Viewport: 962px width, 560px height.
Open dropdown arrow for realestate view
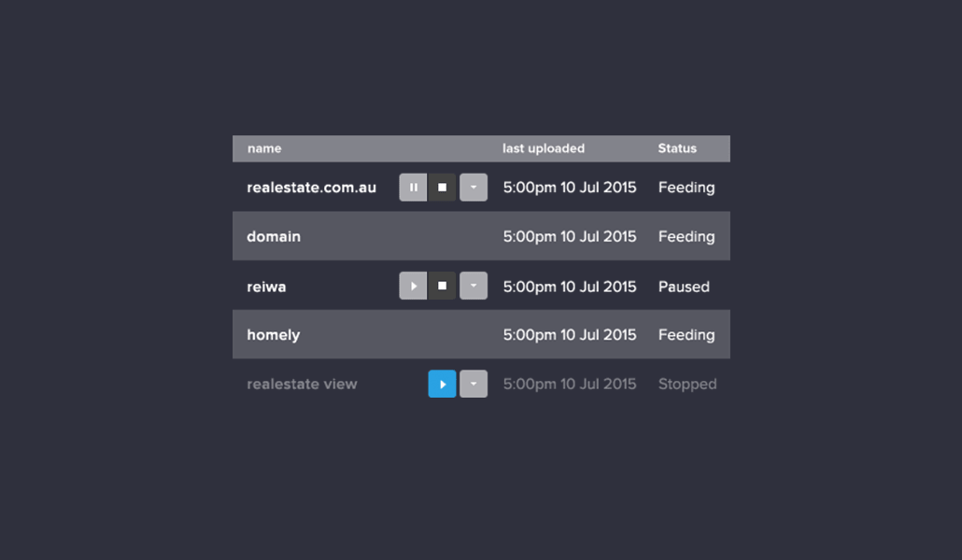pos(474,384)
